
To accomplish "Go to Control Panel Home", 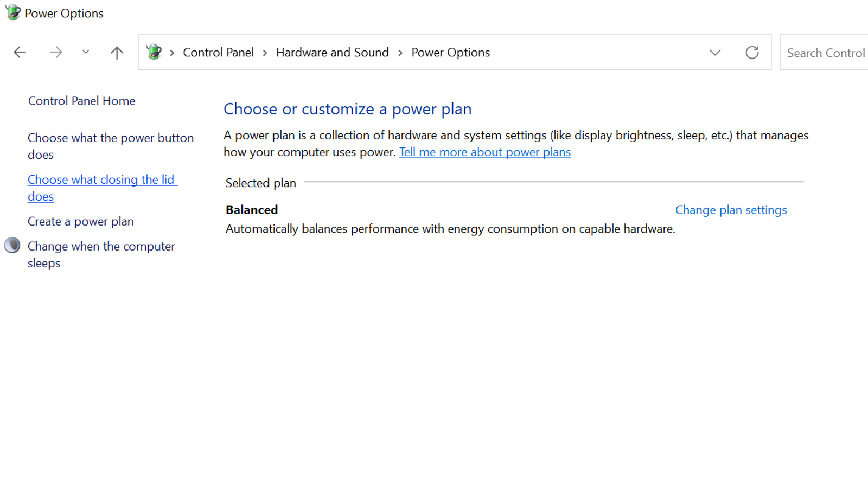I will pos(82,101).
